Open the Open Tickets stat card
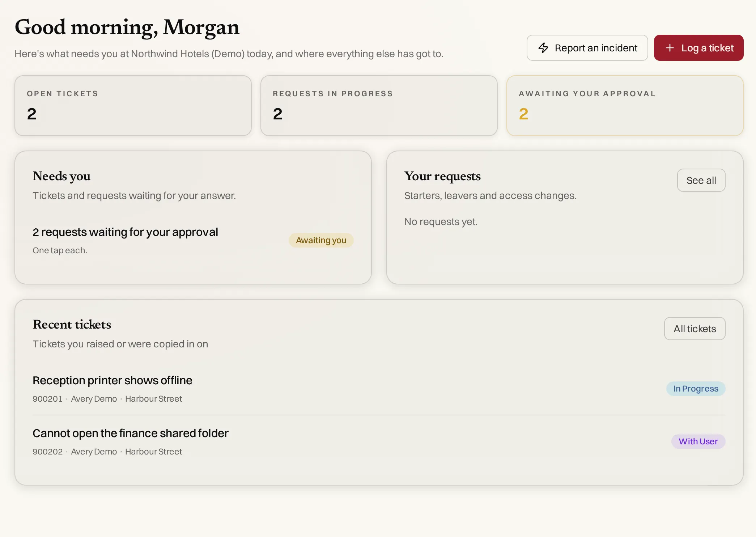The height and width of the screenshot is (537, 756). tap(133, 106)
